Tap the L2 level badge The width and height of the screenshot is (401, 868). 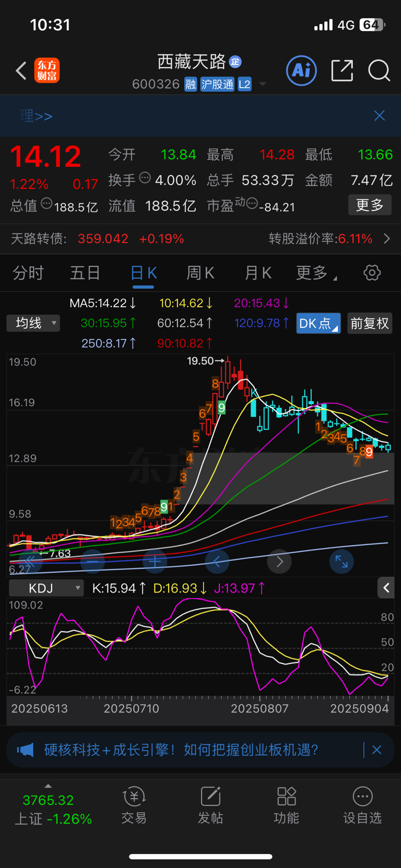tap(244, 84)
